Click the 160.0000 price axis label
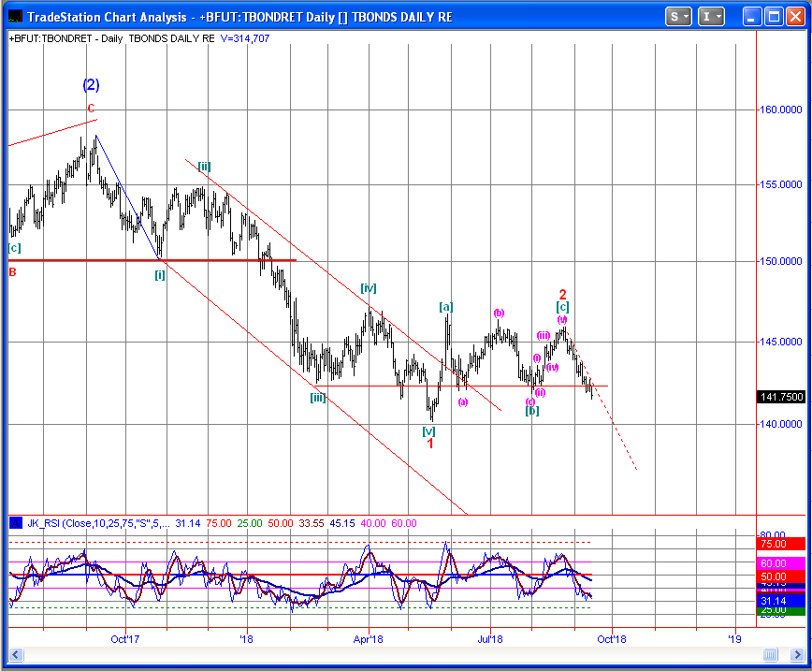Screen dimensions: 812x671 click(780, 109)
